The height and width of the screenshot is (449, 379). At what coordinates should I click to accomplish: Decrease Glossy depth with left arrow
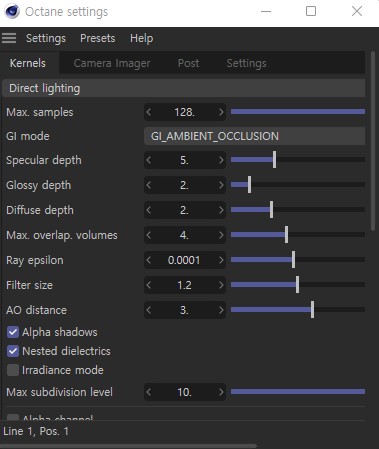pyautogui.click(x=149, y=185)
